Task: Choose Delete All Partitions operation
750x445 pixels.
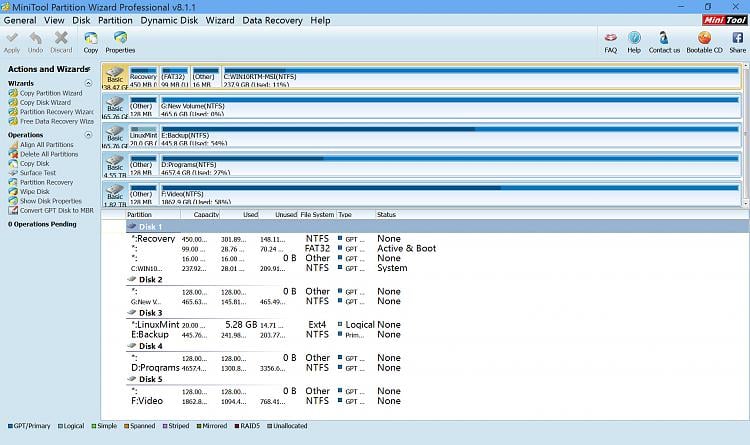Action: click(x=43, y=154)
